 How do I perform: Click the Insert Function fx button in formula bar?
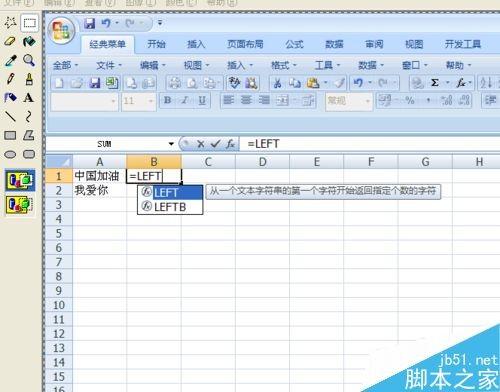[x=230, y=144]
